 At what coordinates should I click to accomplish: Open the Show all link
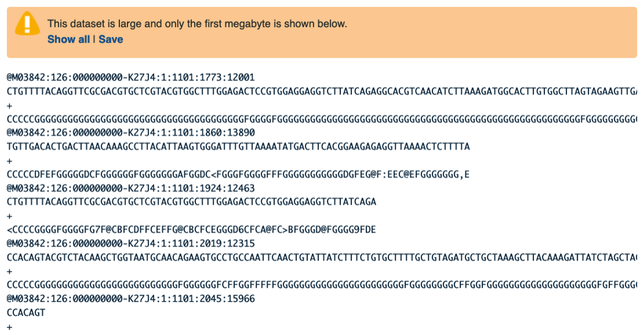[x=69, y=40]
